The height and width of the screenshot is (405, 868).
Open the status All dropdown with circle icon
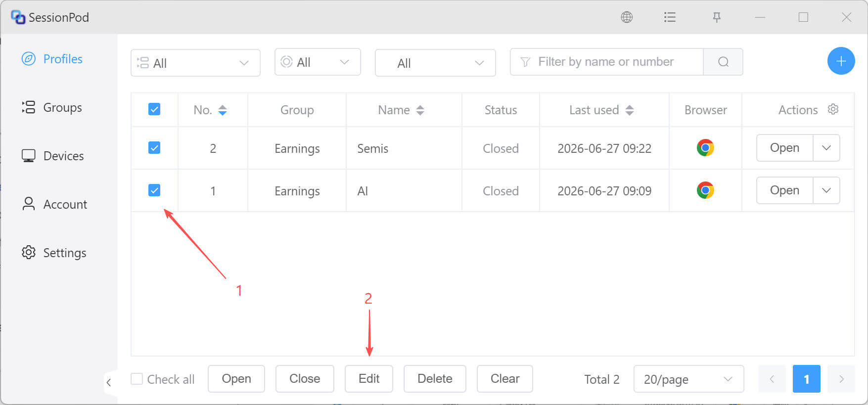(x=318, y=62)
